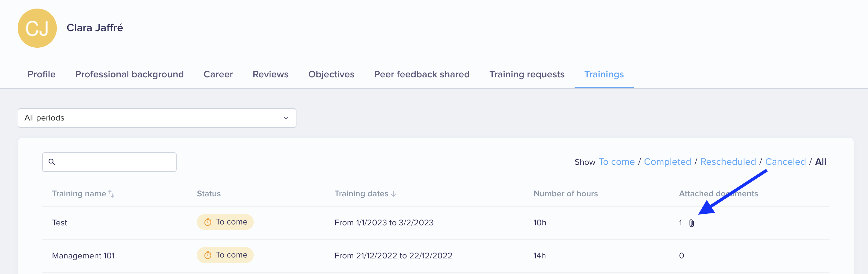Image resolution: width=868 pixels, height=274 pixels.
Task: Show Completed trainings
Action: point(667,162)
